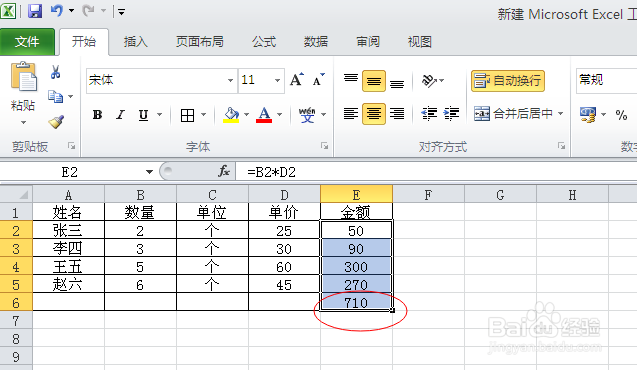This screenshot has height=370, width=637.
Task: Select column E header
Action: coord(356,195)
